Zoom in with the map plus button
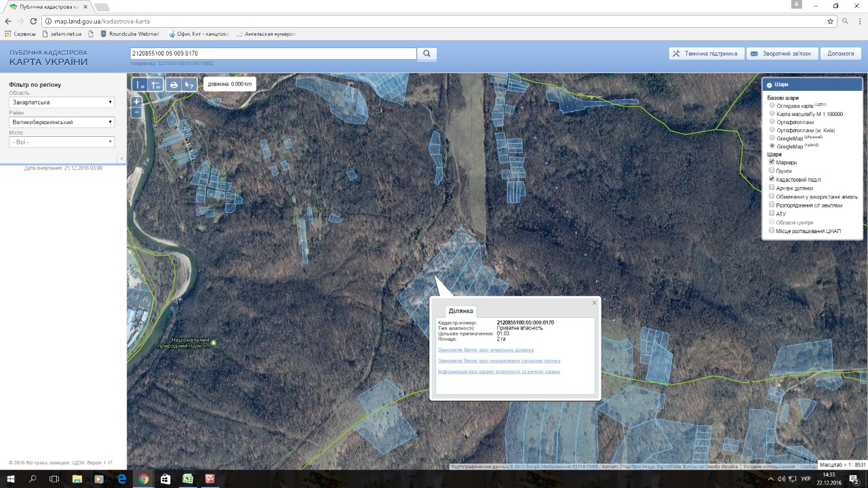The image size is (868, 488). 136,102
